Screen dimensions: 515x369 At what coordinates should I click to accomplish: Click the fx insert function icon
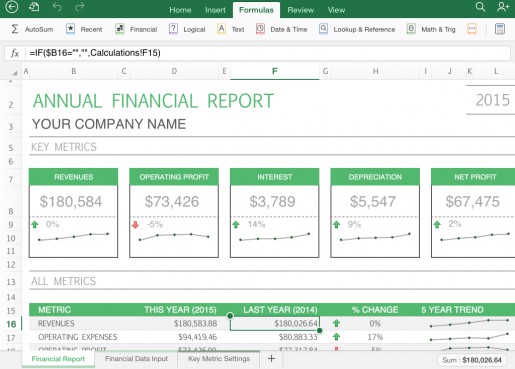pyautogui.click(x=15, y=53)
